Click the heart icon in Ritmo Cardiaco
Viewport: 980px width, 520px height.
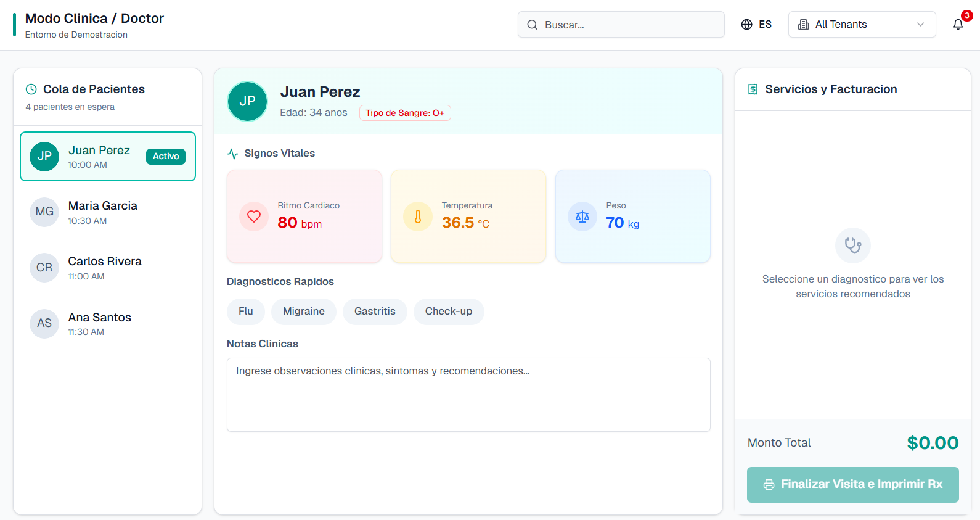click(x=254, y=217)
